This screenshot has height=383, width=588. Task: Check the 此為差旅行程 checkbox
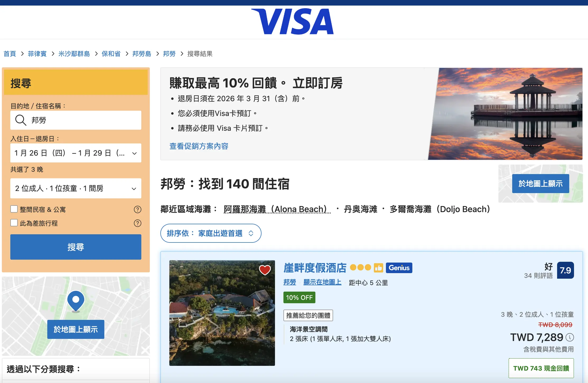(14, 223)
